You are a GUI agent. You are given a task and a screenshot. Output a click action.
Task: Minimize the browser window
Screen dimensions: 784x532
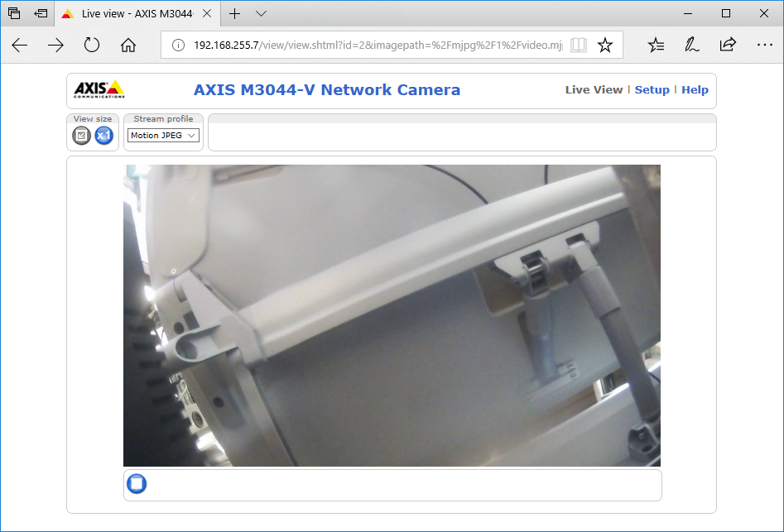(688, 13)
